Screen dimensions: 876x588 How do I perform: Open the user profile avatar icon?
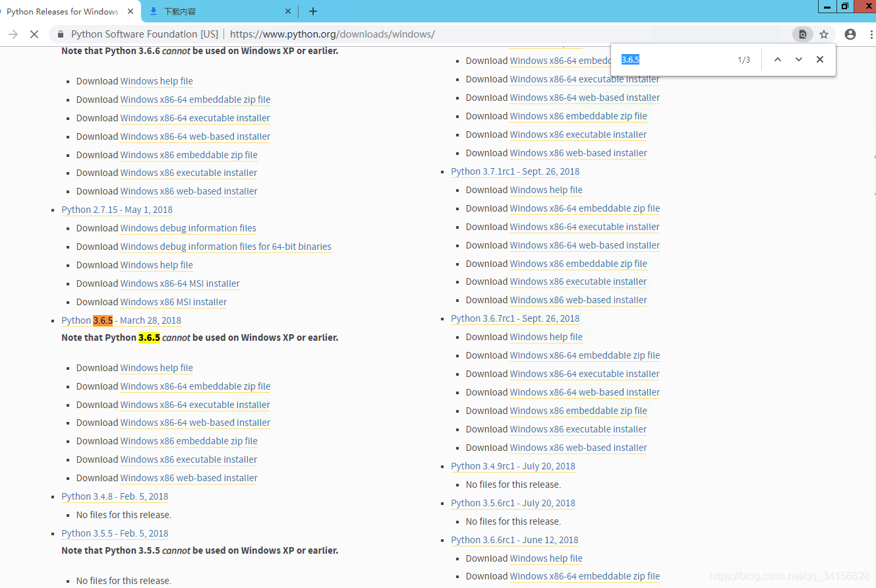(x=850, y=34)
